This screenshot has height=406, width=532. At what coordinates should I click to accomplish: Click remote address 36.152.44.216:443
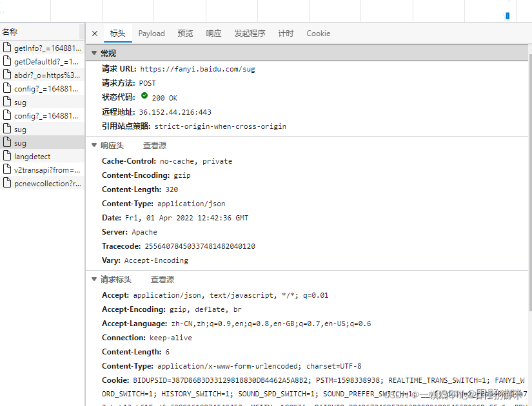(x=175, y=112)
